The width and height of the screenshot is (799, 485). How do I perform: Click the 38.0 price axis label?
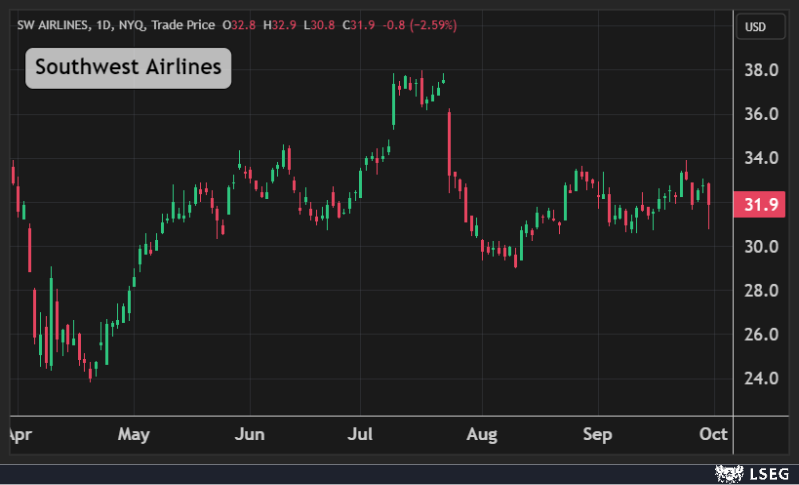click(x=763, y=70)
